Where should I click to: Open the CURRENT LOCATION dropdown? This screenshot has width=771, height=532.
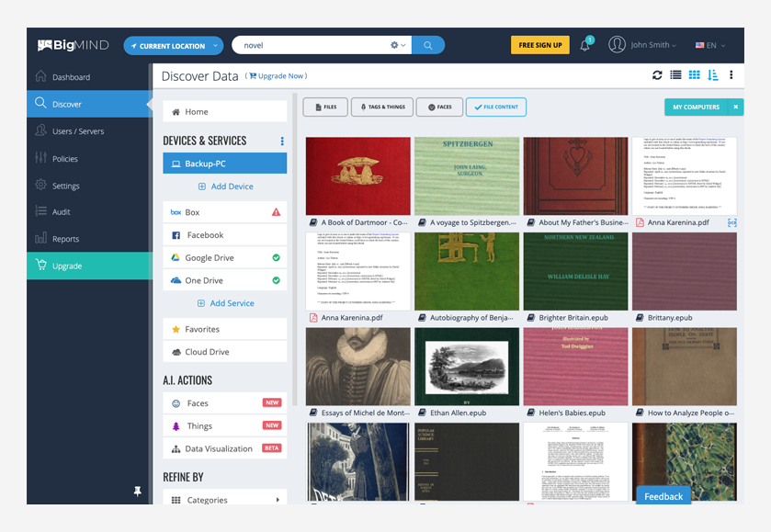point(173,44)
